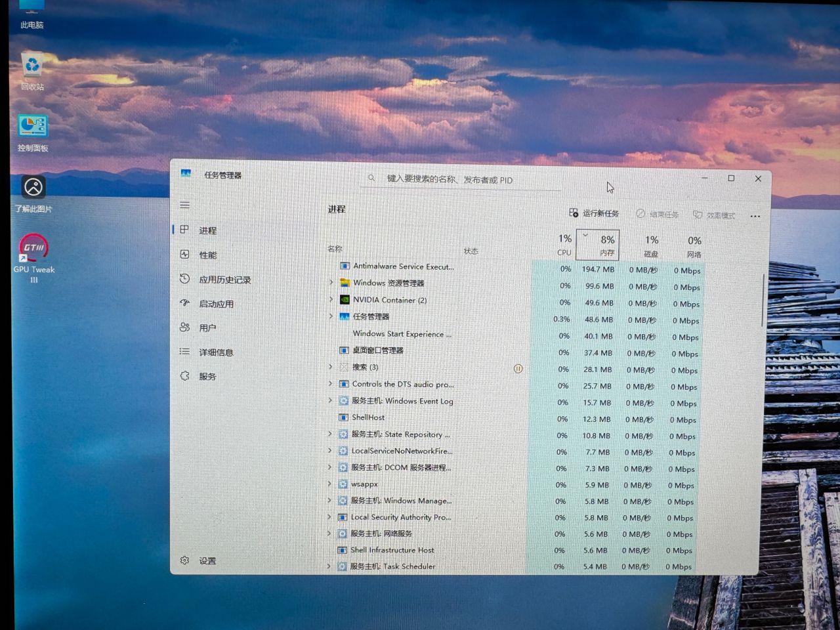Click the ShellHost process icon
The width and height of the screenshot is (840, 630).
(x=343, y=417)
